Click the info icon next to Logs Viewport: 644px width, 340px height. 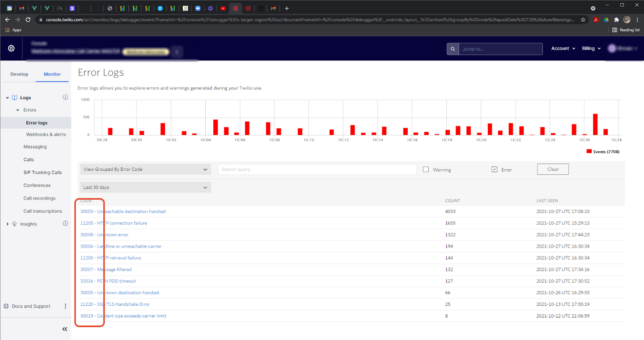65,97
